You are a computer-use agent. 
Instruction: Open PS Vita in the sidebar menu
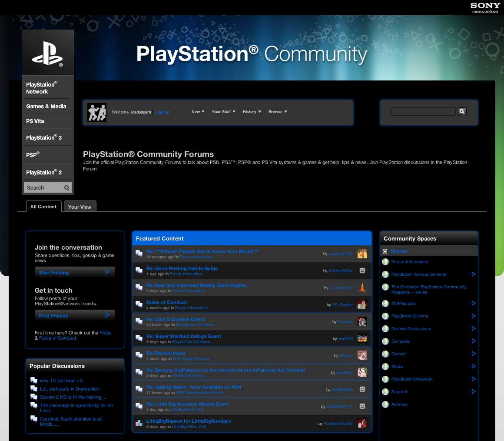[x=35, y=121]
